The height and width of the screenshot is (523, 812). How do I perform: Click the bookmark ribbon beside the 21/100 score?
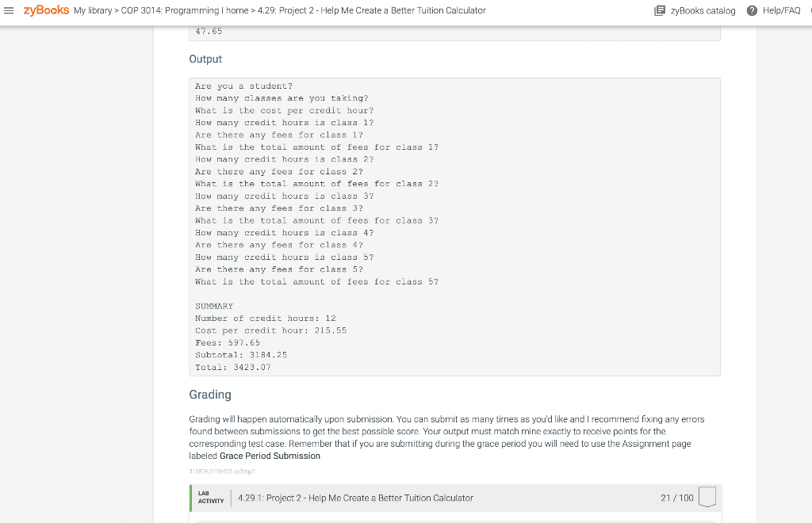pos(707,498)
